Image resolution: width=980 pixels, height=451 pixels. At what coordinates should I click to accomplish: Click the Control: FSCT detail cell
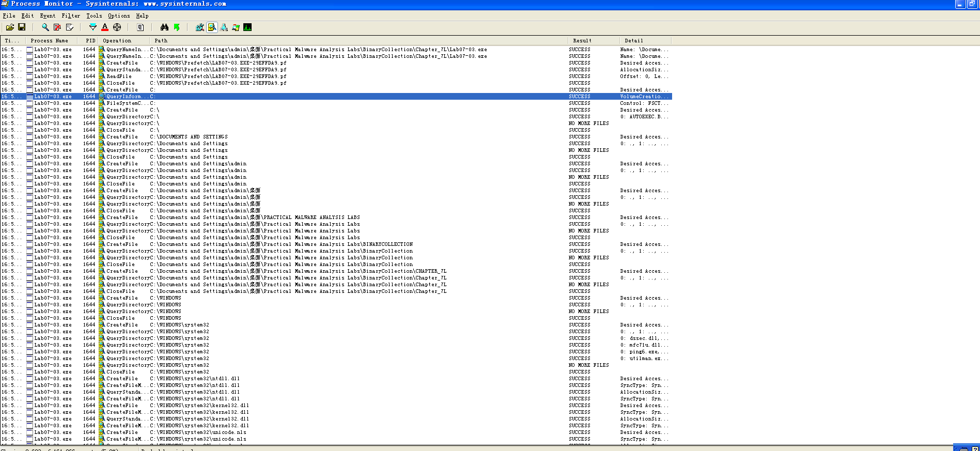644,103
